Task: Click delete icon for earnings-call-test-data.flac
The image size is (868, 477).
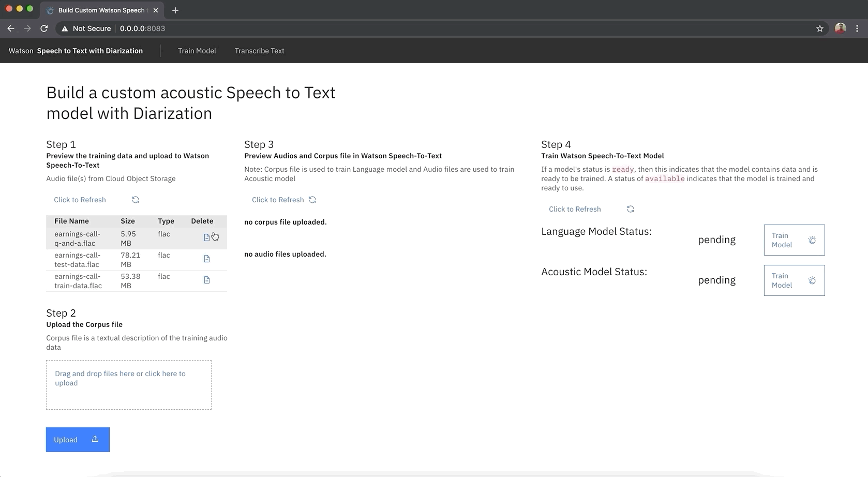Action: 207,259
